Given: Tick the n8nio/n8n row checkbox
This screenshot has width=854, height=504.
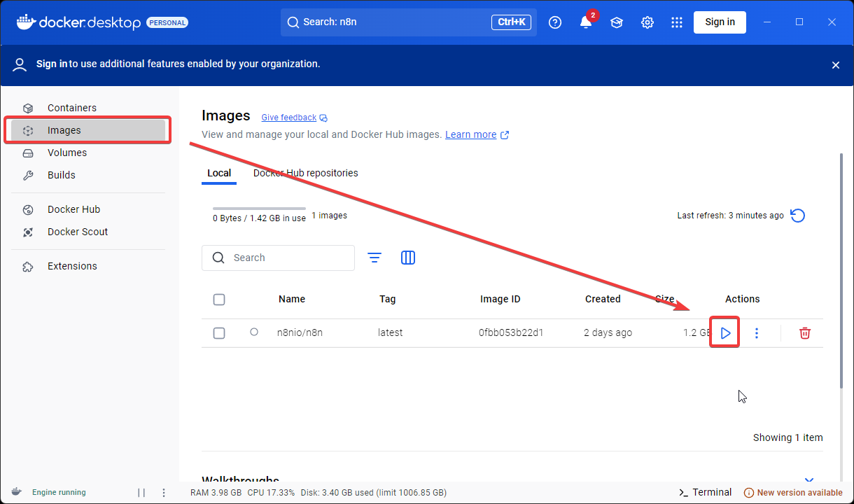Looking at the screenshot, I should click(x=219, y=333).
